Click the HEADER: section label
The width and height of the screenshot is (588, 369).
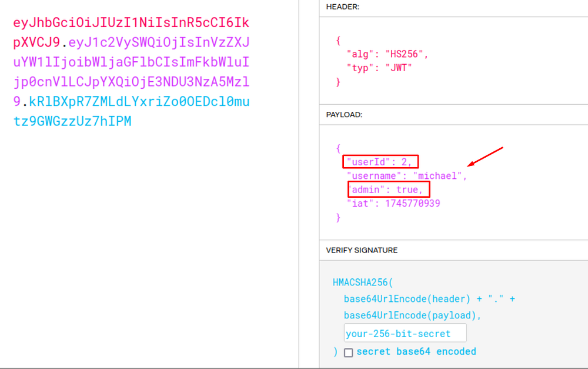[343, 6]
